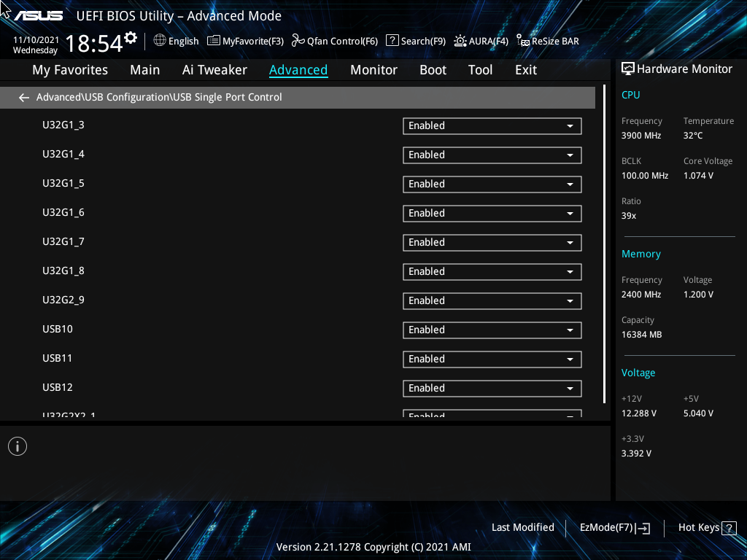Open U32G1_4 Enabled dropdown
Screen dimensions: 747x560
click(x=492, y=155)
